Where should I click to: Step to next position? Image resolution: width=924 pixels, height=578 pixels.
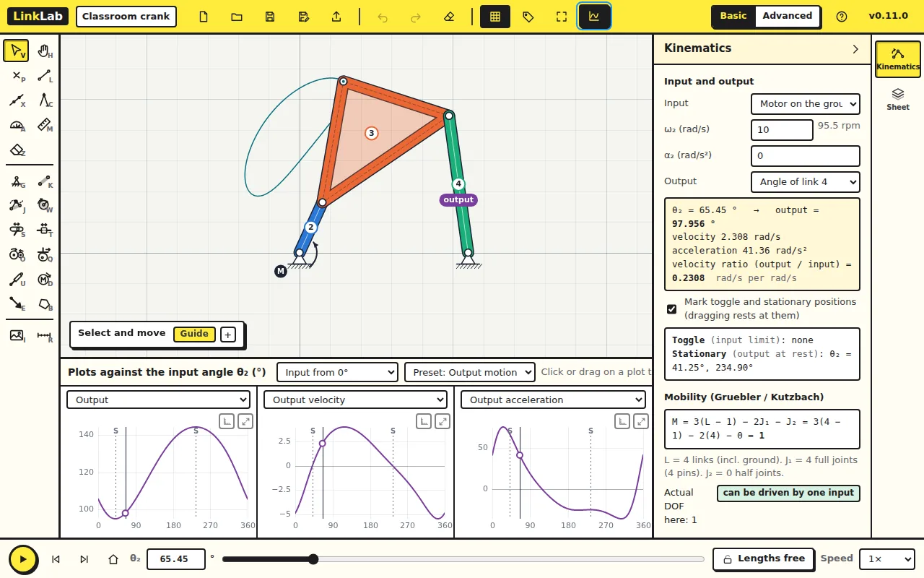[x=84, y=559]
